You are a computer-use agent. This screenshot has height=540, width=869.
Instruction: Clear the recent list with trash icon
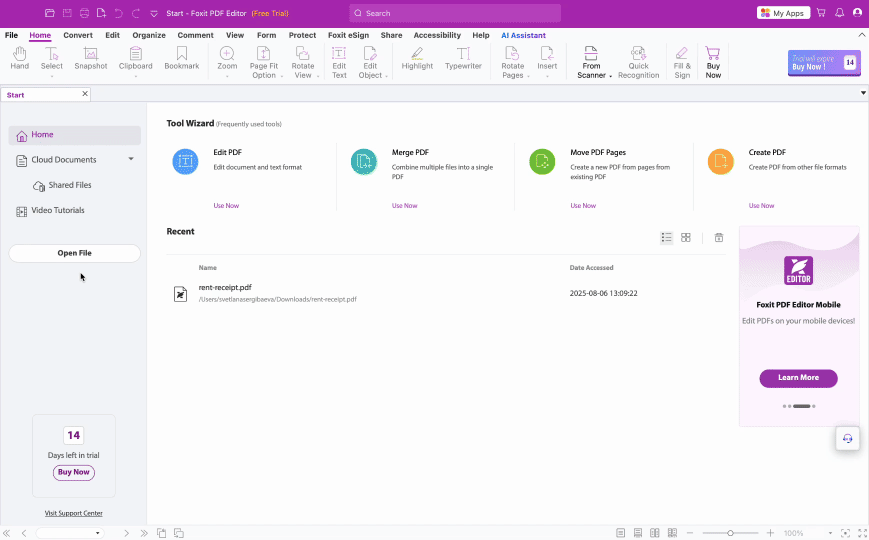click(719, 238)
